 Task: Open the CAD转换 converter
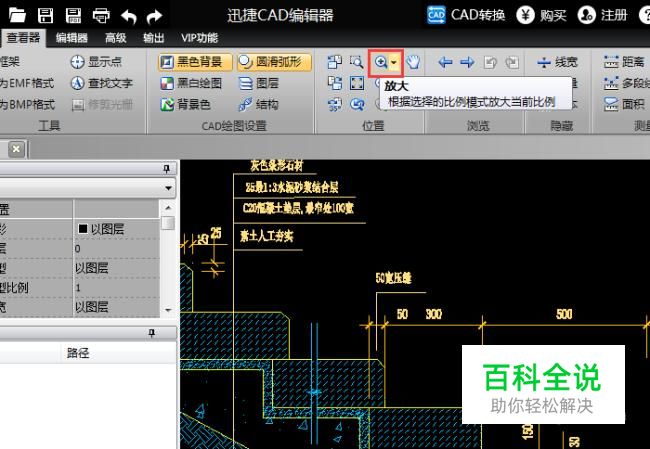pos(466,15)
